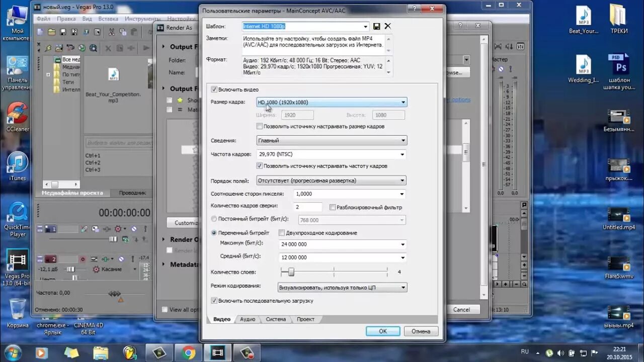Click OK to confirm custom settings

coord(383,331)
